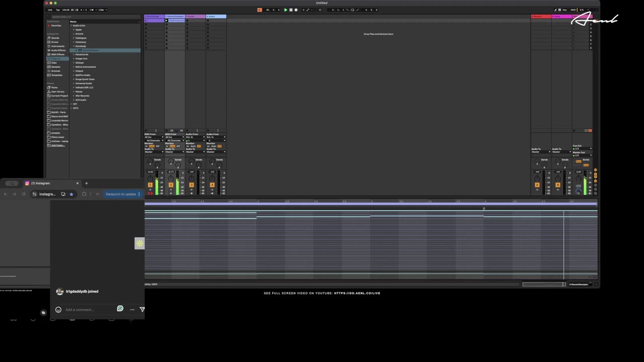The height and width of the screenshot is (362, 644).
Task: Expand the Cableguys plug-in folder
Action: (x=73, y=38)
